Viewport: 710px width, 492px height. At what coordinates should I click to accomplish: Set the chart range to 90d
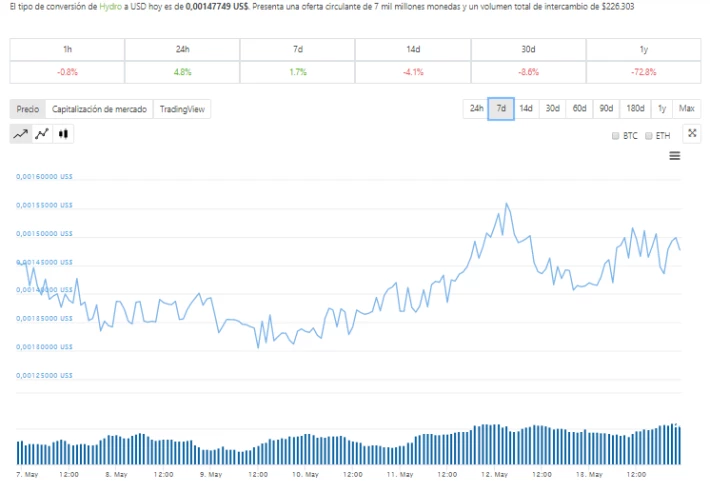pos(606,109)
